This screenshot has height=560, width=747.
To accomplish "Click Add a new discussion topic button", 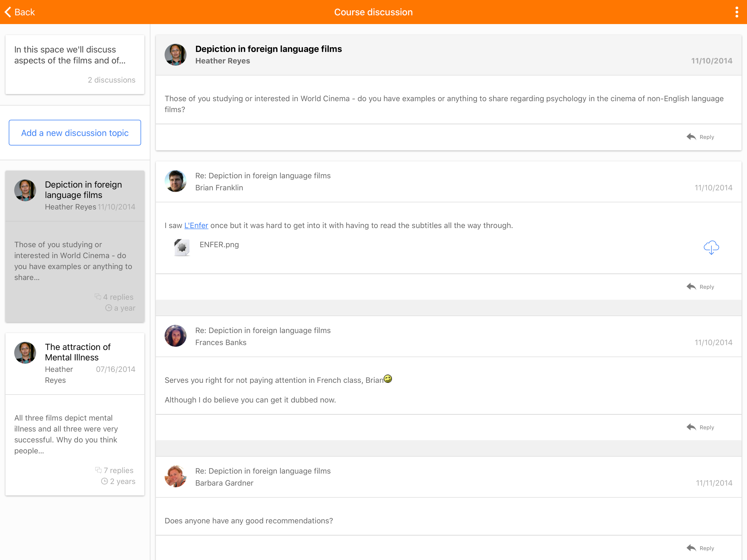I will coord(75,133).
